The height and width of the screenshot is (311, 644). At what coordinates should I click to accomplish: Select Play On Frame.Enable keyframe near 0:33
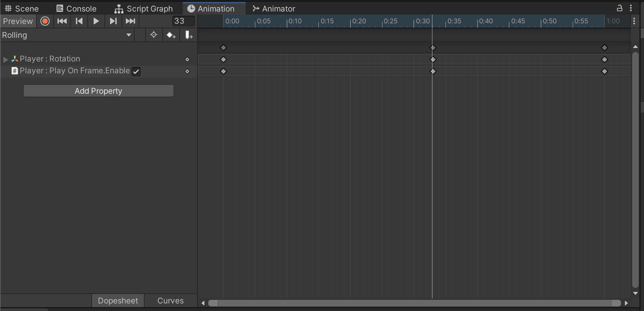click(x=433, y=71)
